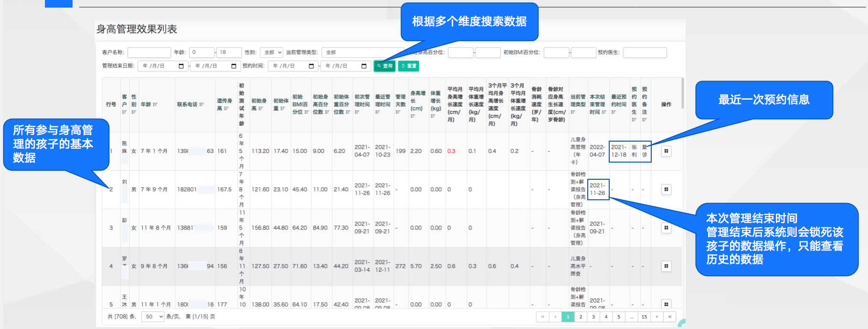Viewport: 868px width, 329px height.
Task: Open action menu for row 3 彭
Action: point(666,228)
